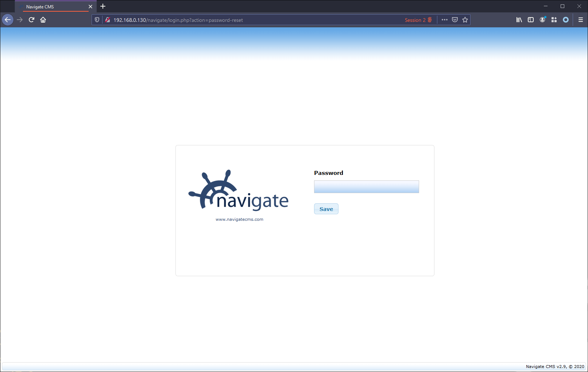The image size is (588, 372).
Task: Click the Navigate CMS v2.9 footer text
Action: [x=555, y=367]
